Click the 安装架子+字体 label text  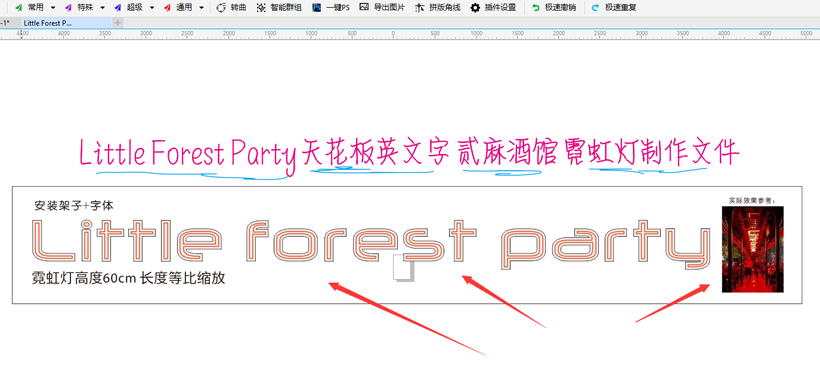pos(73,206)
